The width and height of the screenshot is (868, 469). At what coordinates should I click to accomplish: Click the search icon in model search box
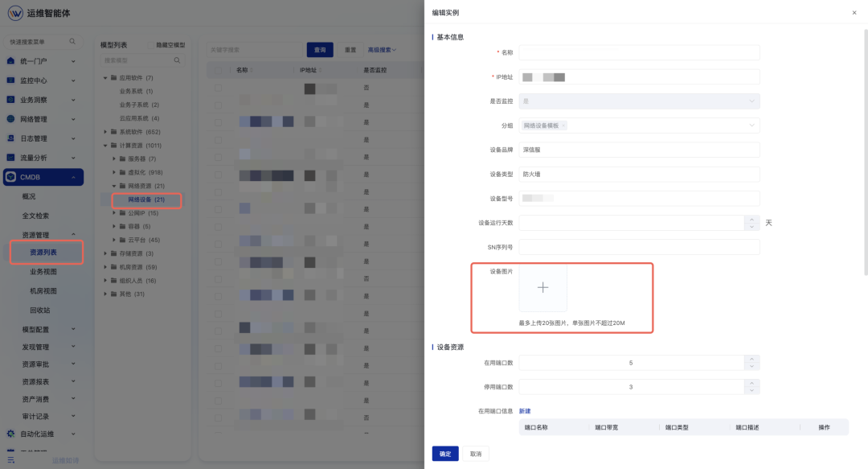pos(177,60)
